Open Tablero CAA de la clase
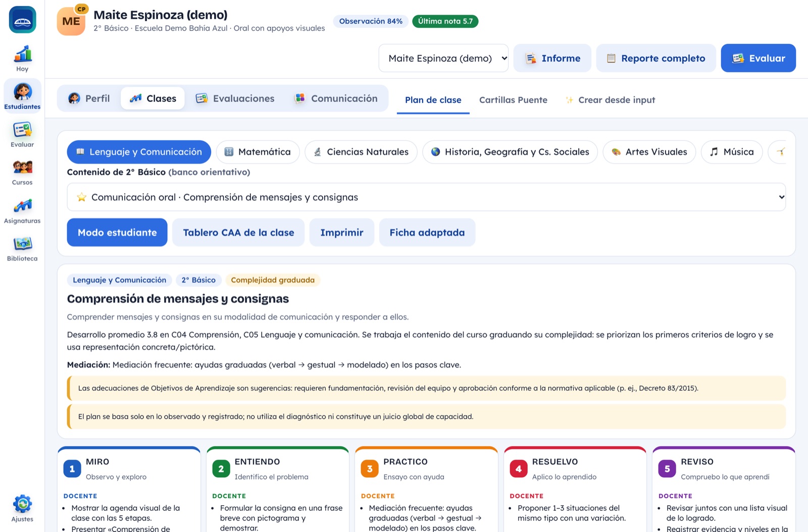 coord(238,232)
